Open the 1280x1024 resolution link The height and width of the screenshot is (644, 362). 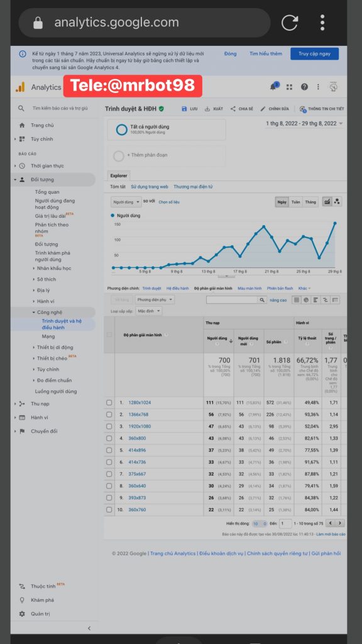click(140, 402)
